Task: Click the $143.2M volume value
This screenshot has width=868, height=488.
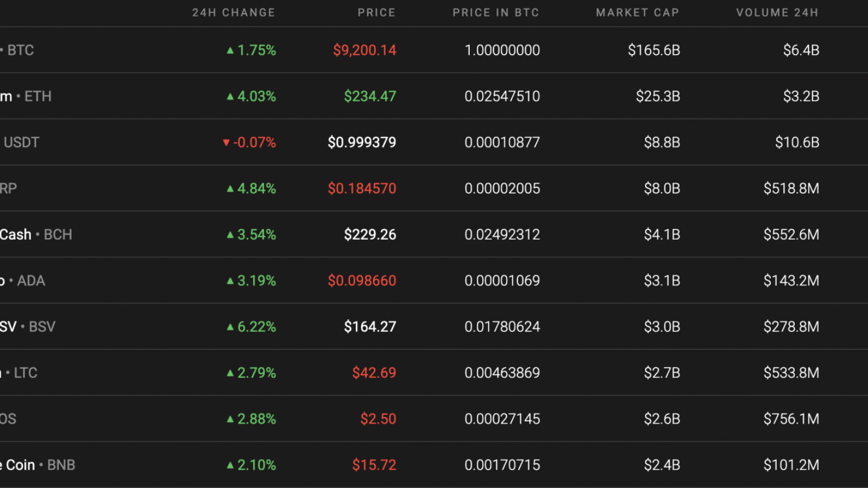Action: click(x=791, y=280)
